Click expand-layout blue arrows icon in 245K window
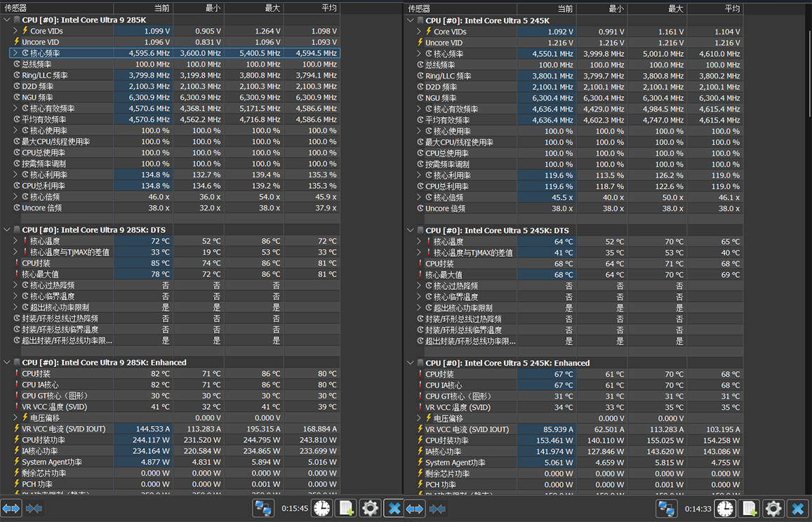The width and height of the screenshot is (812, 522). (x=414, y=509)
